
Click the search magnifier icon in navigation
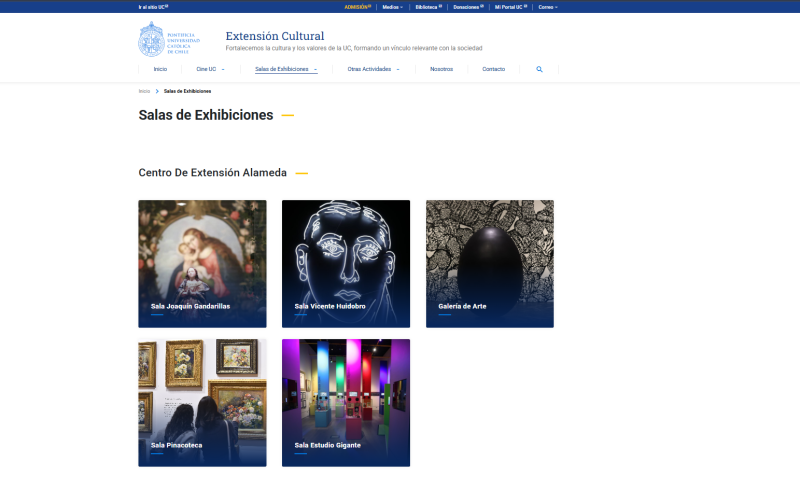[539, 69]
